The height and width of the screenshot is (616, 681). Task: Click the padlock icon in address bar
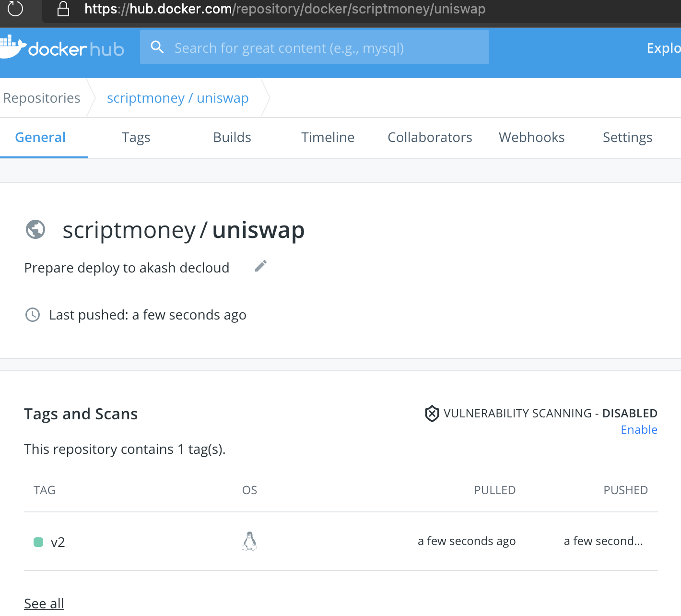coord(63,9)
